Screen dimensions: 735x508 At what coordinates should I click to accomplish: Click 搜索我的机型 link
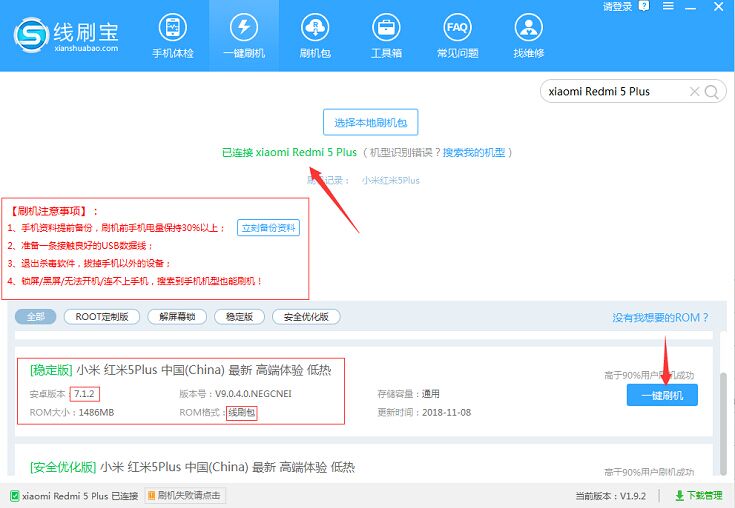[x=474, y=152]
